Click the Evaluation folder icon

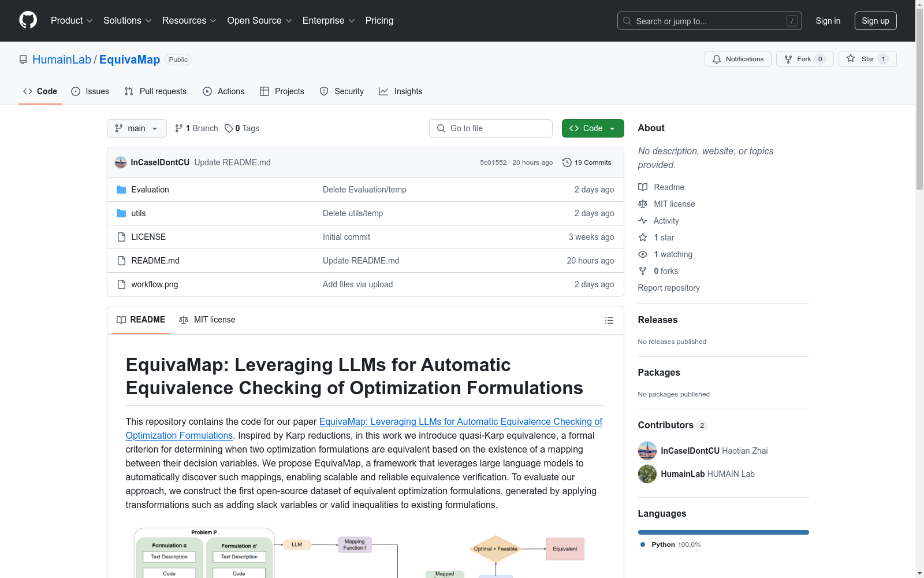121,190
